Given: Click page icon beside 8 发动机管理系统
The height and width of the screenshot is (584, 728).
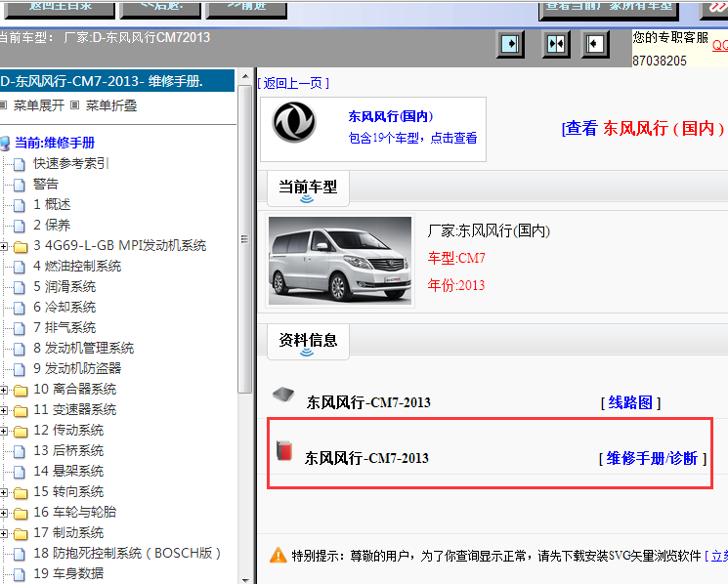Looking at the screenshot, I should 20,349.
